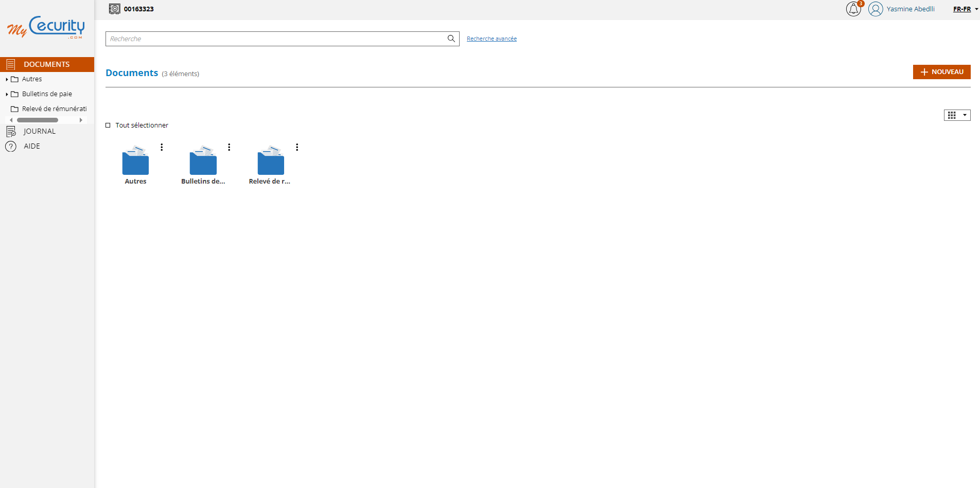The width and height of the screenshot is (980, 488).
Task: Open the Bulletins de... folder icon
Action: pyautogui.click(x=203, y=161)
